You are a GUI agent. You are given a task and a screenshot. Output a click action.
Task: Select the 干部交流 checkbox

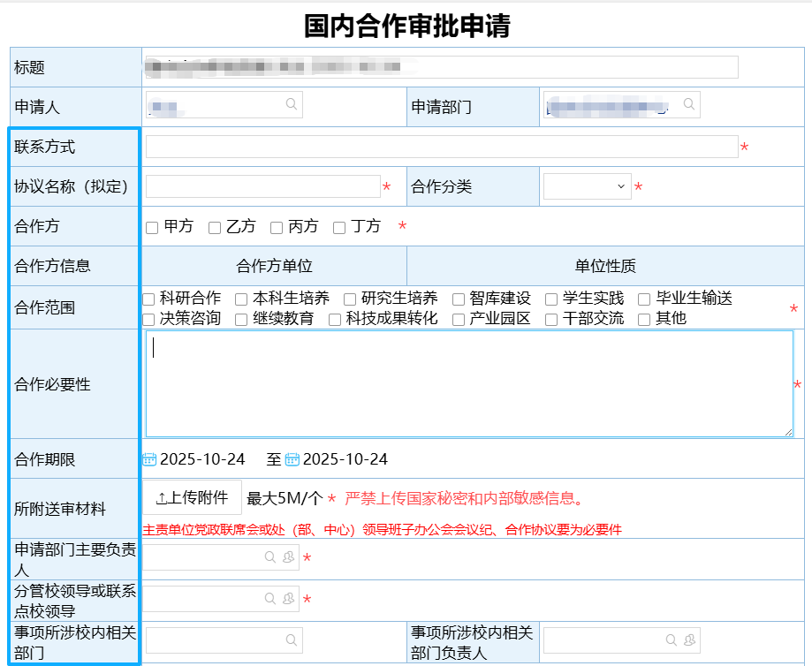(x=551, y=320)
